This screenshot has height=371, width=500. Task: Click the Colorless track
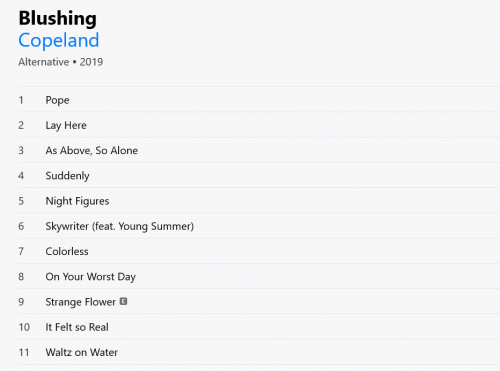click(67, 251)
